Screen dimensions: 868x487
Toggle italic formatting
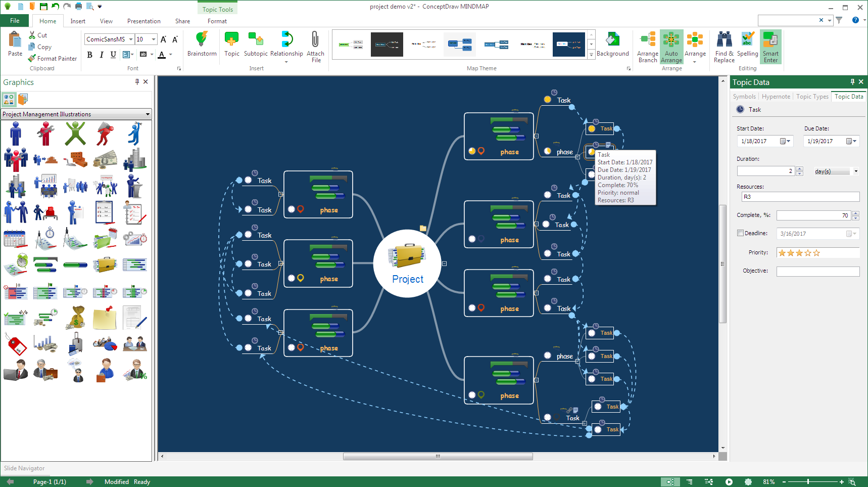(x=102, y=55)
